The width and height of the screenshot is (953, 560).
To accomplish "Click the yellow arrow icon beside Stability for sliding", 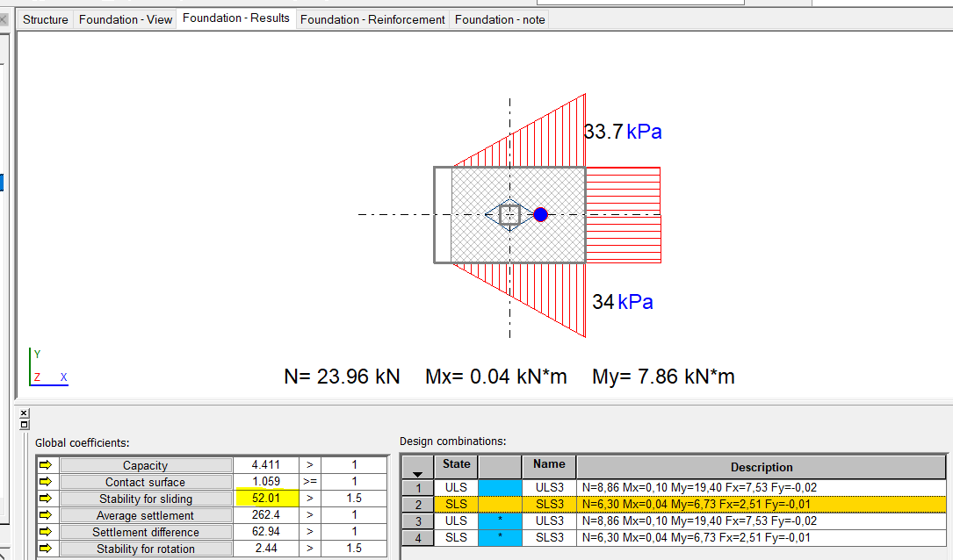I will pyautogui.click(x=46, y=499).
